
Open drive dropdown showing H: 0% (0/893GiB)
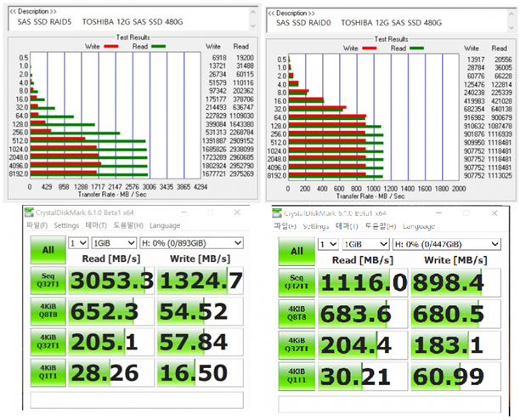click(191, 243)
